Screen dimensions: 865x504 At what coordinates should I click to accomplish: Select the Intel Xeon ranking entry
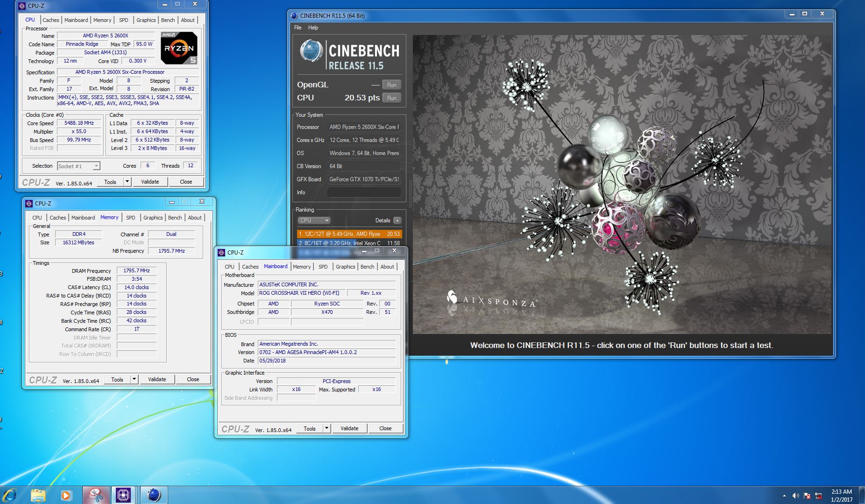tap(349, 243)
